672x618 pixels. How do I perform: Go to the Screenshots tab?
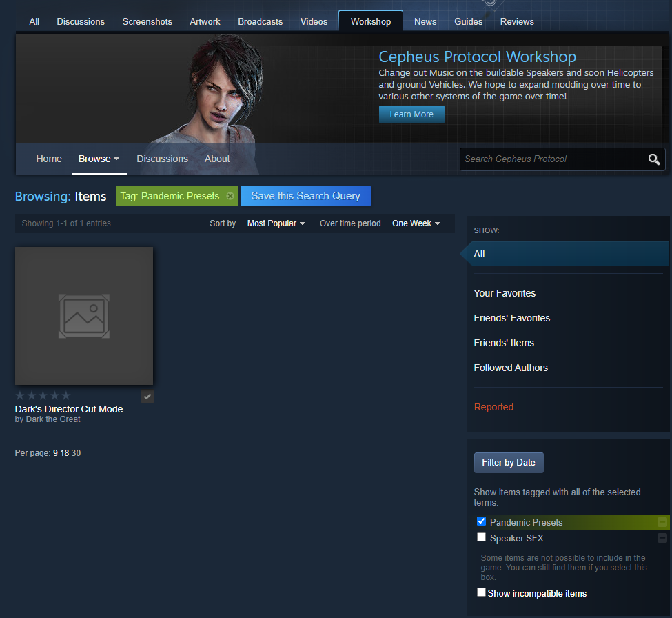point(147,21)
